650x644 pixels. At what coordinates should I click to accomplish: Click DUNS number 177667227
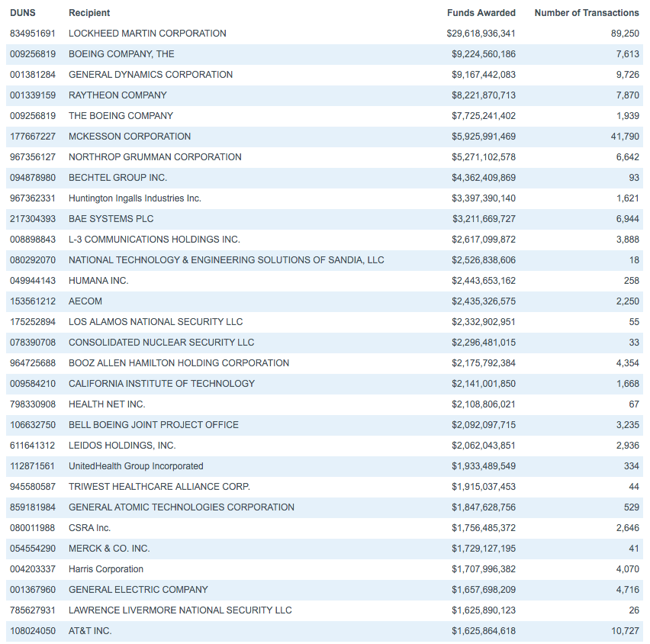pos(32,137)
